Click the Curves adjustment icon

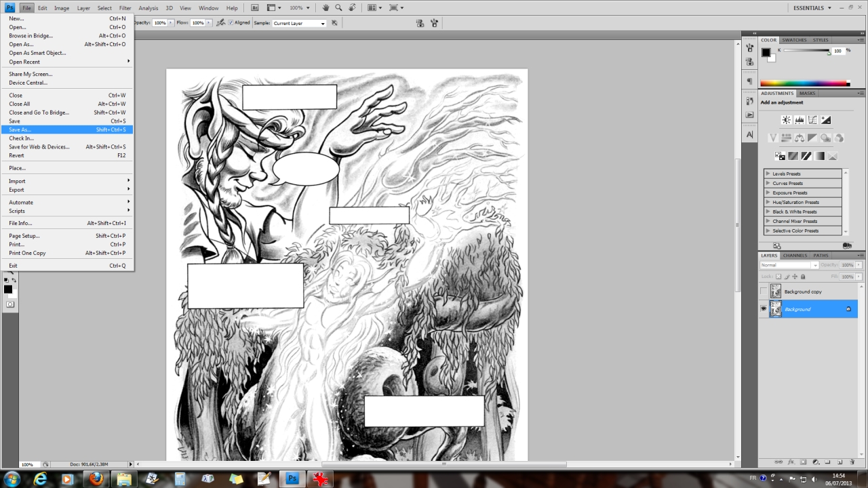(812, 120)
